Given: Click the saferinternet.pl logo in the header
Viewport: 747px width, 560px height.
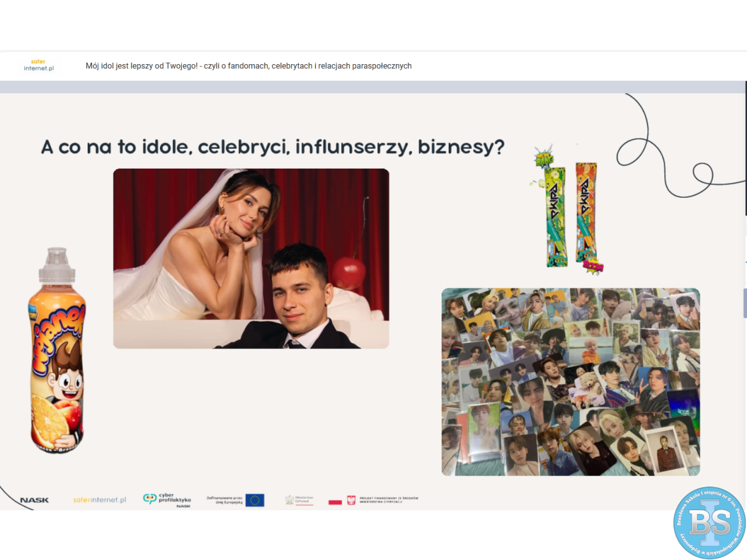Looking at the screenshot, I should tap(39, 65).
